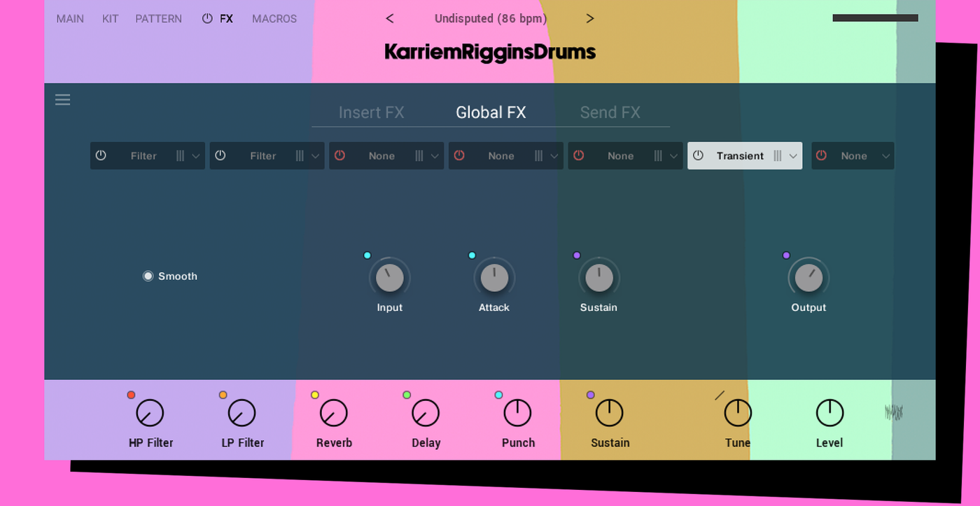This screenshot has width=980, height=506.
Task: Click the cyan macro dot beside Attack
Action: 472,255
